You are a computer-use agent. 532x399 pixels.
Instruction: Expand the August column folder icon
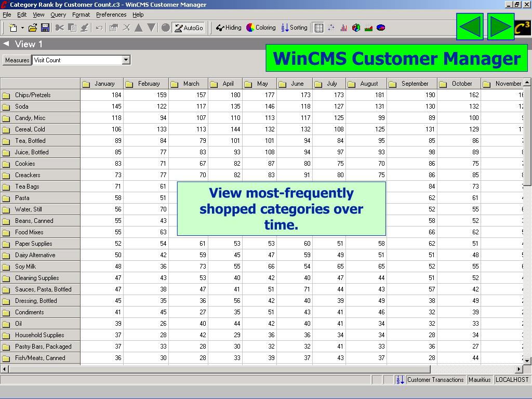pyautogui.click(x=352, y=84)
